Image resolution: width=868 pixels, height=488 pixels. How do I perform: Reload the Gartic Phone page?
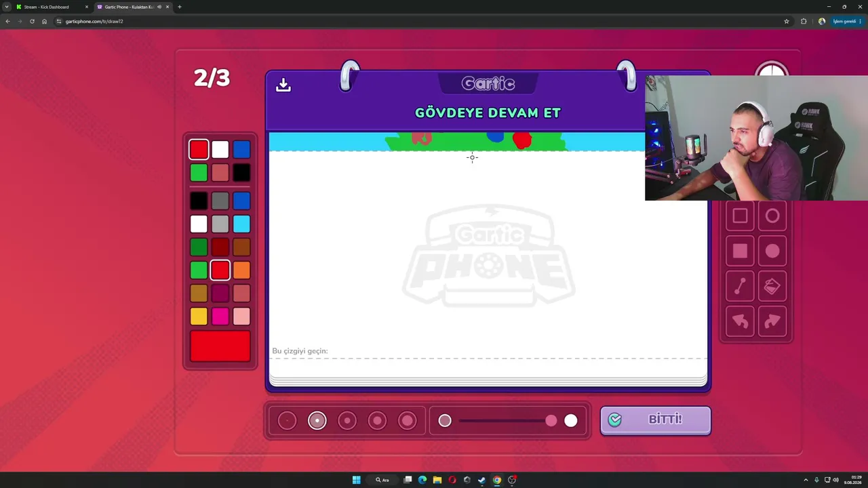coord(32,21)
